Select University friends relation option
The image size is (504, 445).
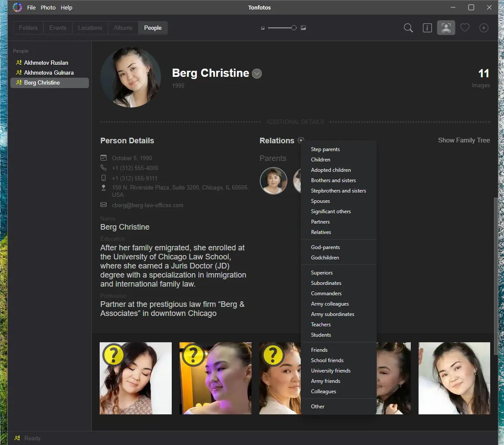point(331,371)
